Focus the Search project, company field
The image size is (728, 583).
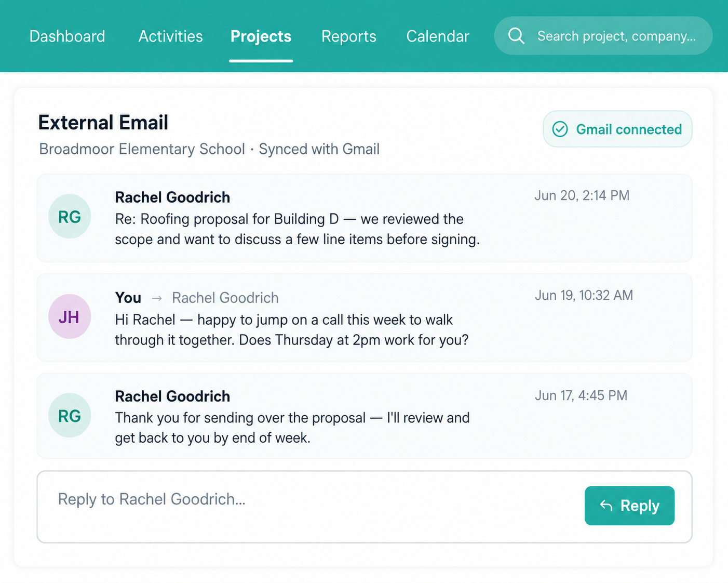click(603, 36)
